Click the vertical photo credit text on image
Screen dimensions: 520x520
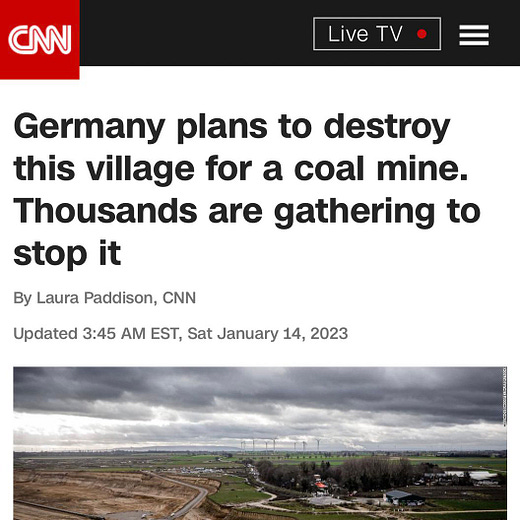click(x=504, y=397)
